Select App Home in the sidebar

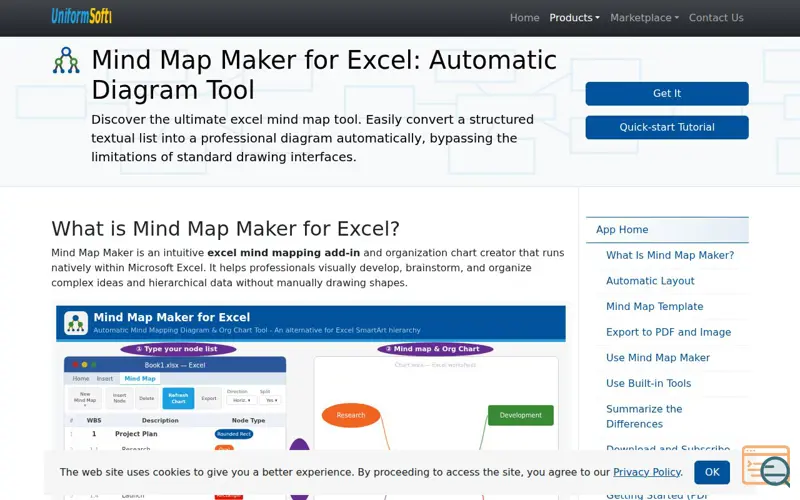point(667,230)
